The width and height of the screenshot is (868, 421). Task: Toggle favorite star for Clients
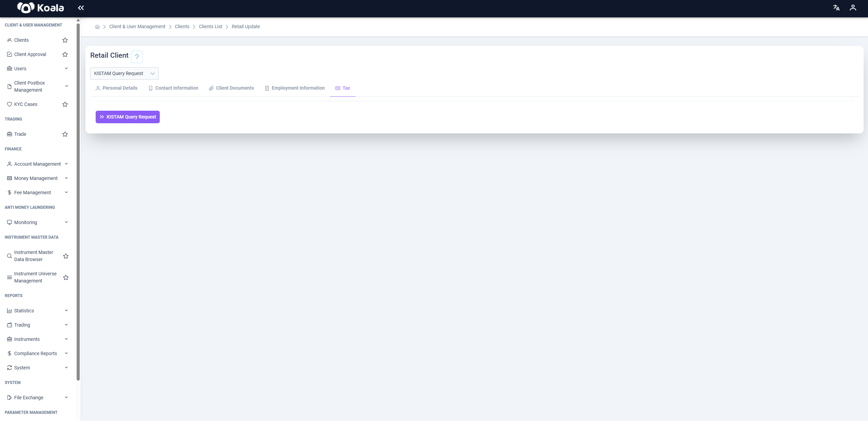click(x=65, y=40)
